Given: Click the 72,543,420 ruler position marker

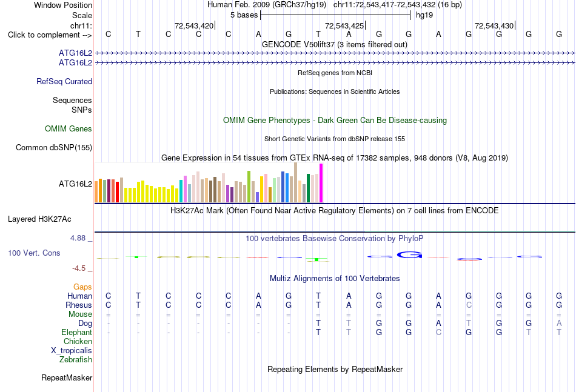Looking at the screenshot, I should [194, 25].
